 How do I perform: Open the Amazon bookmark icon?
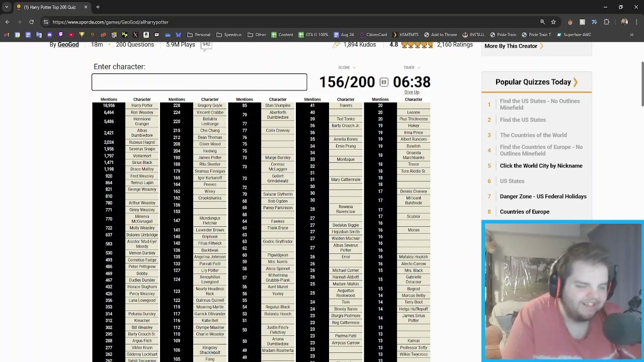pos(146,35)
